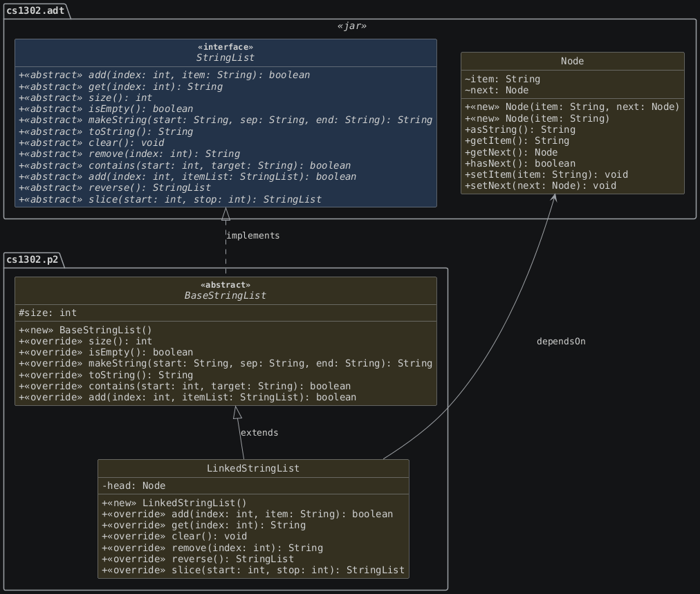Click Node's getItem(): String method
This screenshot has width=700, height=594.
[517, 141]
